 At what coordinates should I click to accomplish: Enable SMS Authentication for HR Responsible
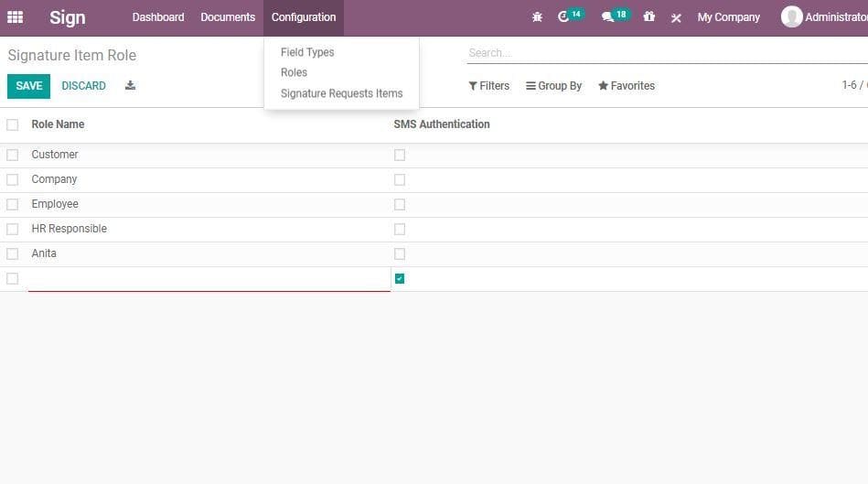tap(400, 229)
